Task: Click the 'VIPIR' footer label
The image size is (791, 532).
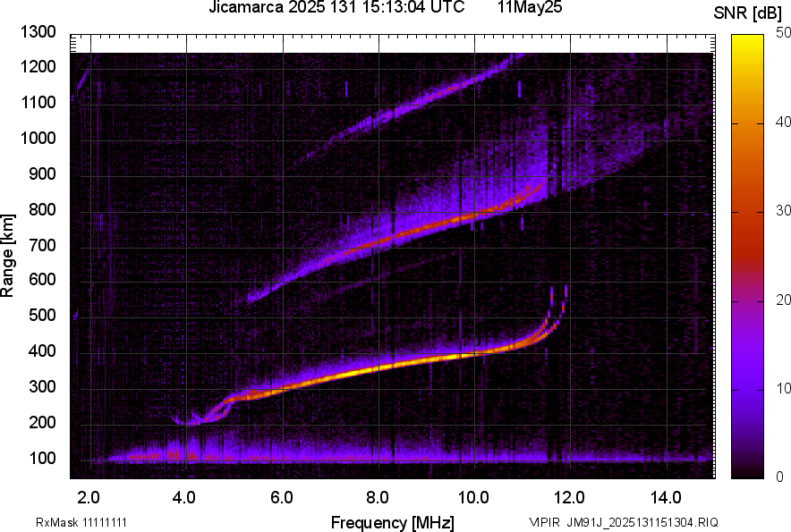Action: 544,522
